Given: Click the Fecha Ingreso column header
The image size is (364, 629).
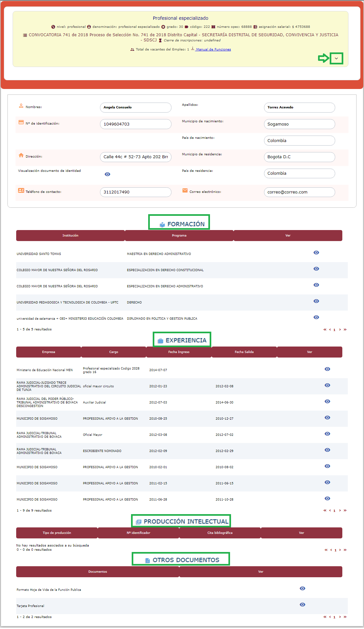Looking at the screenshot, I should tap(179, 352).
